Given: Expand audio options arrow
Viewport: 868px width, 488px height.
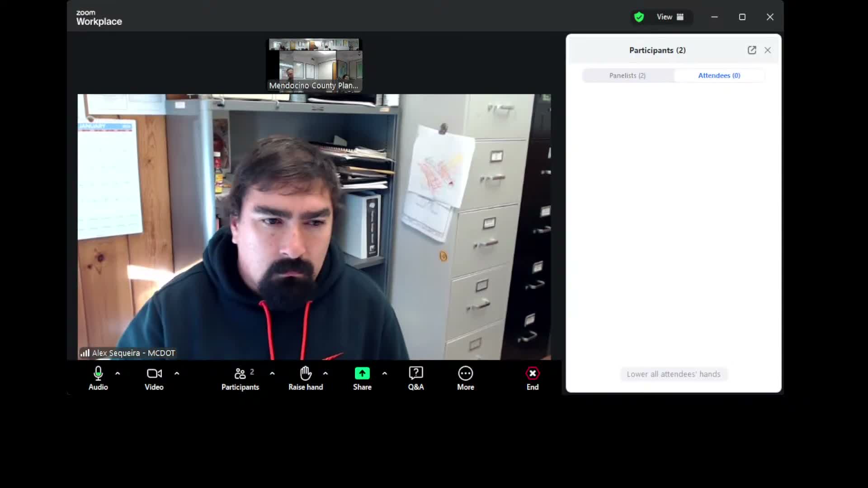Looking at the screenshot, I should click(x=118, y=374).
